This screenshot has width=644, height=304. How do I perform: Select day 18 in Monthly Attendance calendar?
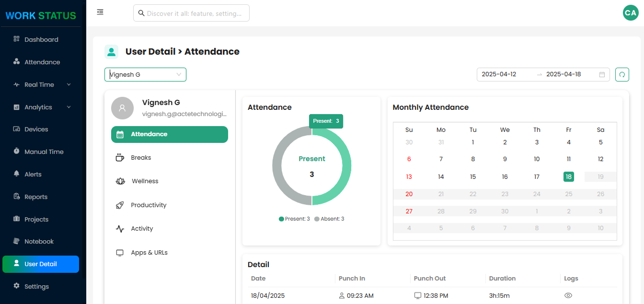pyautogui.click(x=568, y=176)
